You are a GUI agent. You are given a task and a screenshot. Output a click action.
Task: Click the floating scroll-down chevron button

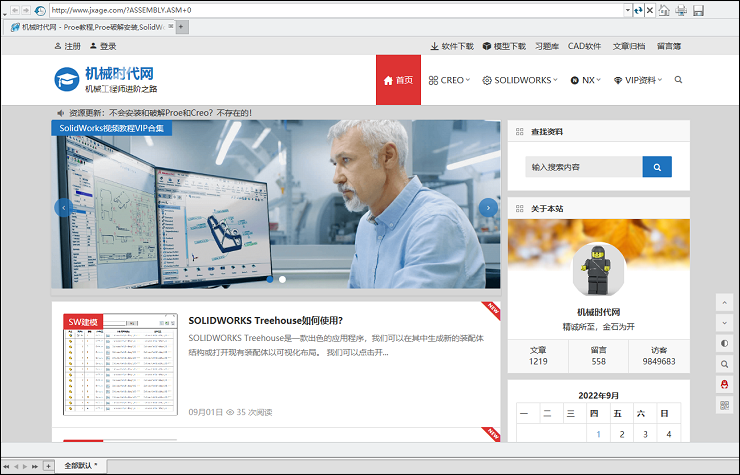(x=724, y=323)
